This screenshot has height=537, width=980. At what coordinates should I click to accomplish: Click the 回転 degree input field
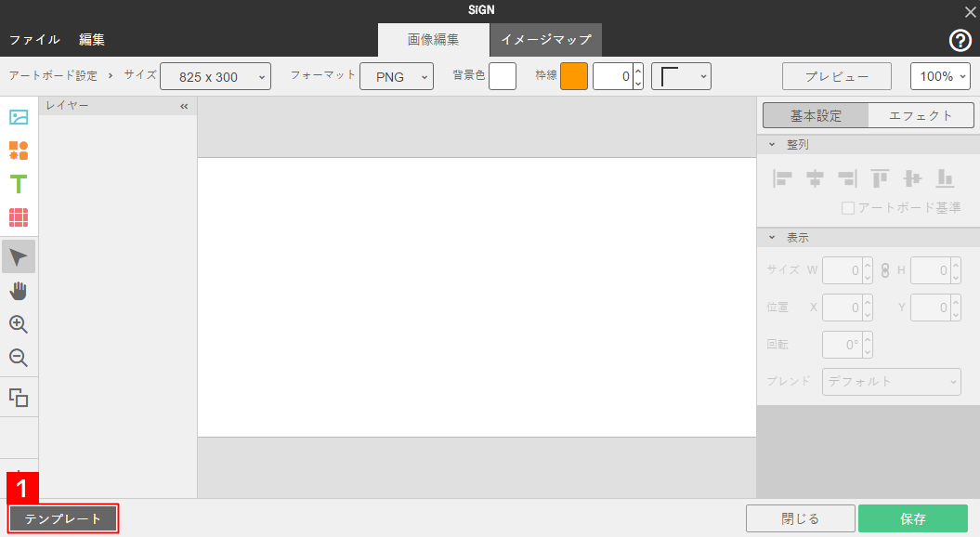pyautogui.click(x=843, y=345)
